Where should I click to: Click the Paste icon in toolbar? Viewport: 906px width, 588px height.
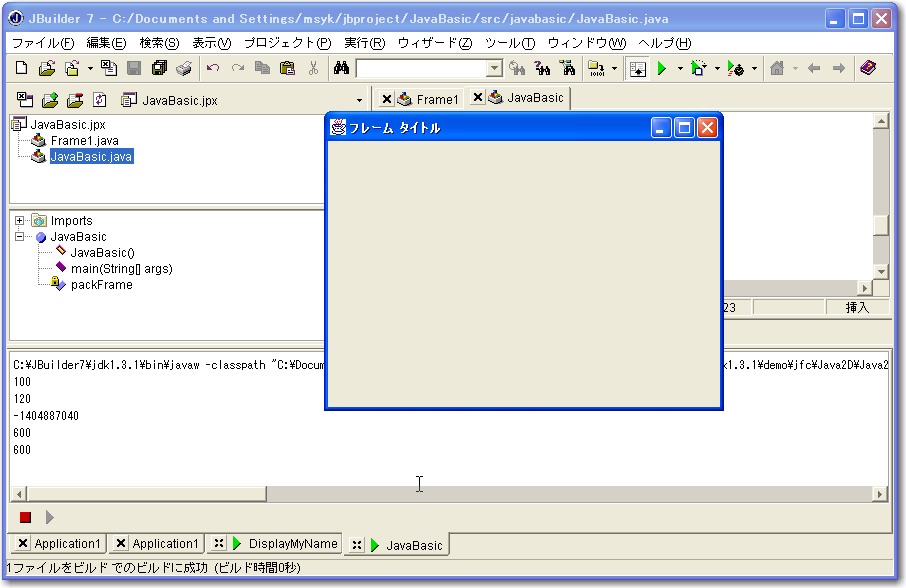click(288, 68)
